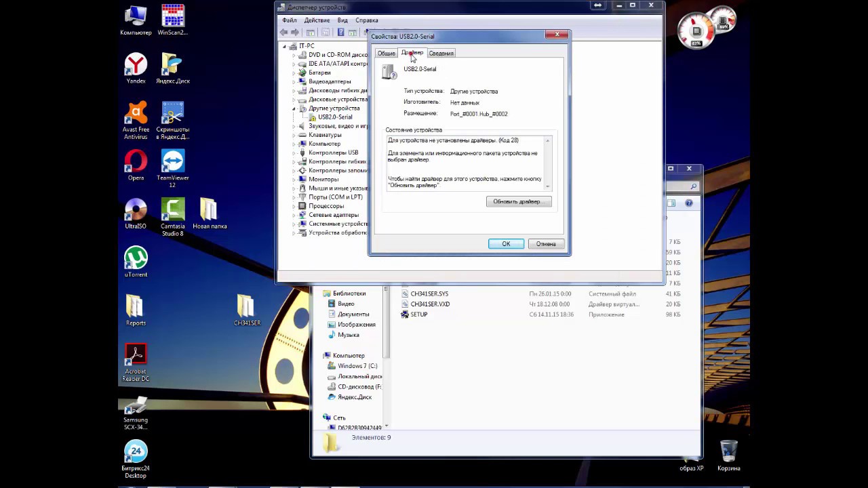
Task: Open the Действие menu in Device Manager
Action: (317, 20)
